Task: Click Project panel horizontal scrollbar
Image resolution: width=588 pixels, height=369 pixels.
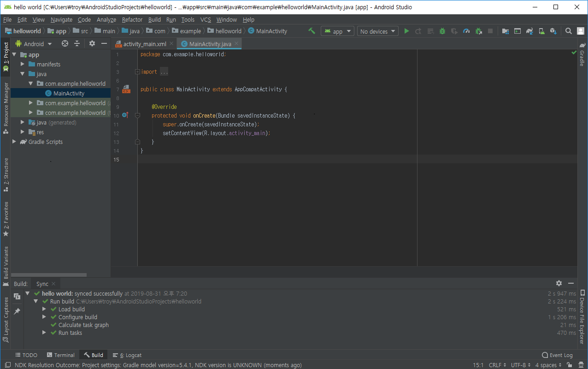Action: 49,275
